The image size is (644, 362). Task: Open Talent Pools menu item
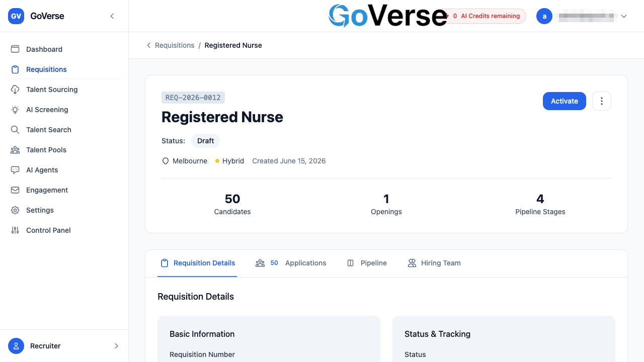pyautogui.click(x=64, y=150)
